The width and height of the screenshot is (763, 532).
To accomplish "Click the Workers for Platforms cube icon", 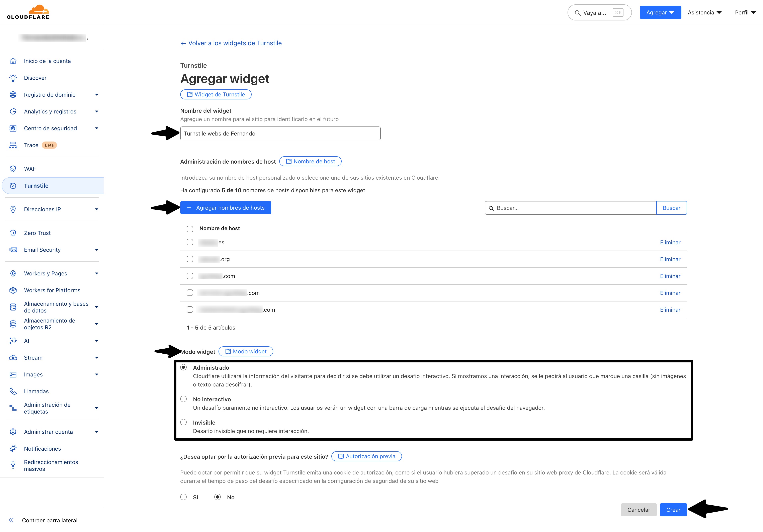I will tap(13, 290).
